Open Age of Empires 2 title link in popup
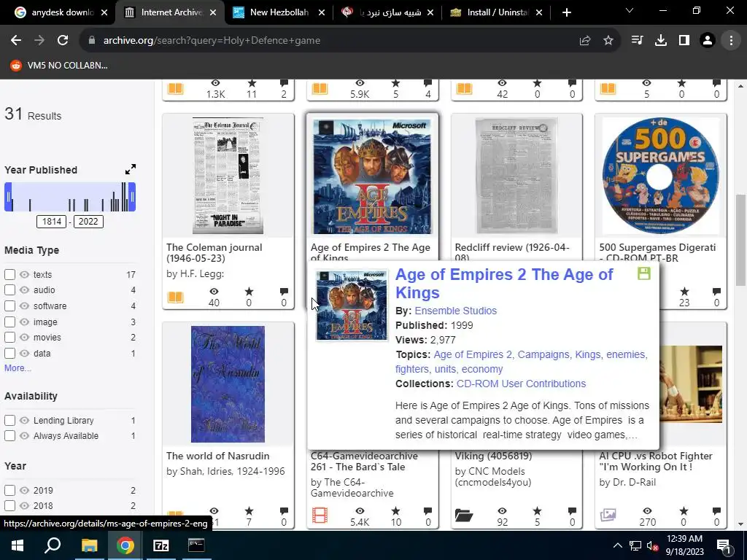Screen dimensions: 747x560 click(x=504, y=284)
